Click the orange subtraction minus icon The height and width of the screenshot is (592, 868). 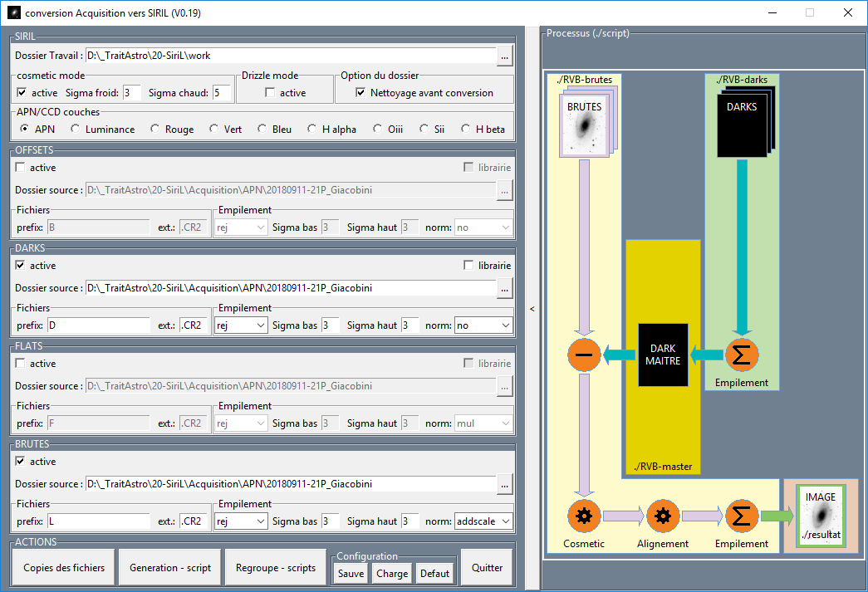[x=584, y=355]
